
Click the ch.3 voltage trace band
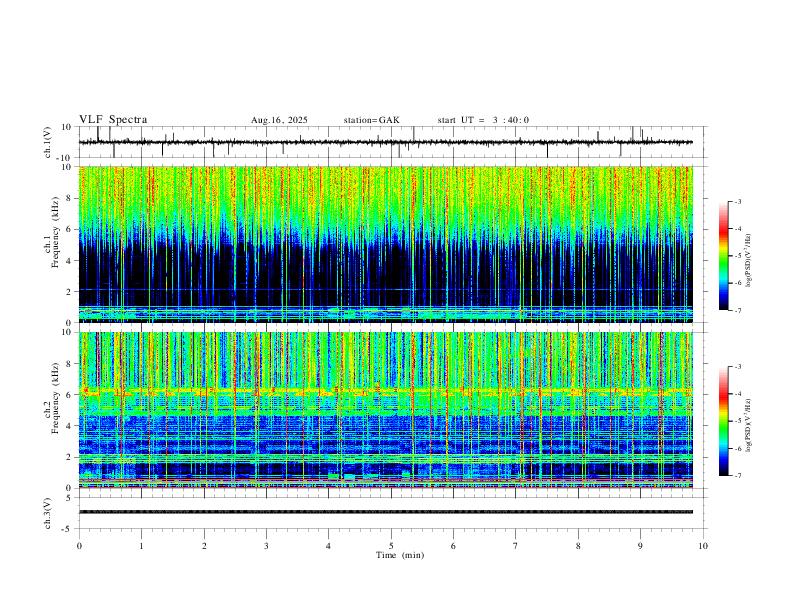[x=385, y=512]
